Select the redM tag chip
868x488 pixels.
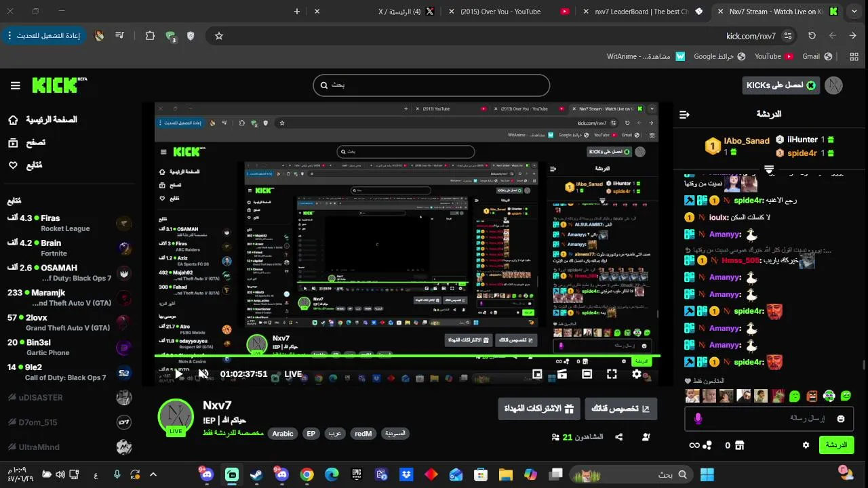363,434
